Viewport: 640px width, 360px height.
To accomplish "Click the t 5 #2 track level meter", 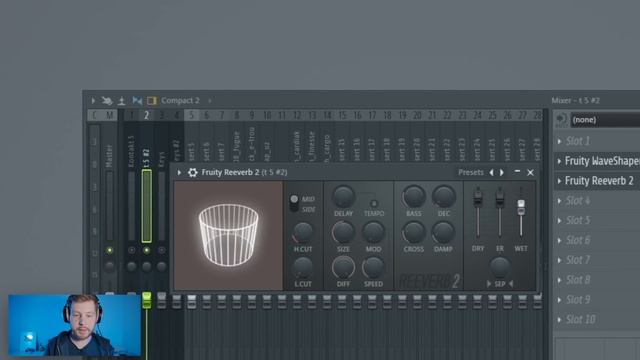I will [x=147, y=206].
